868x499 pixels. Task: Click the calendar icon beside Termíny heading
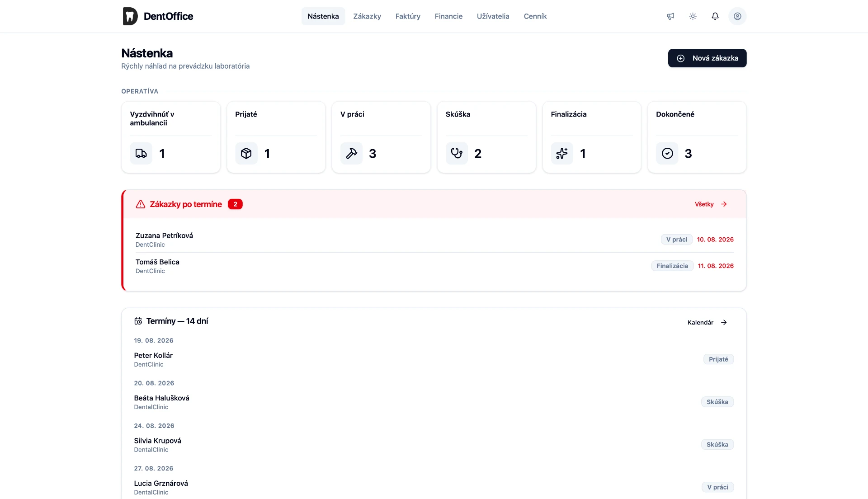[138, 321]
